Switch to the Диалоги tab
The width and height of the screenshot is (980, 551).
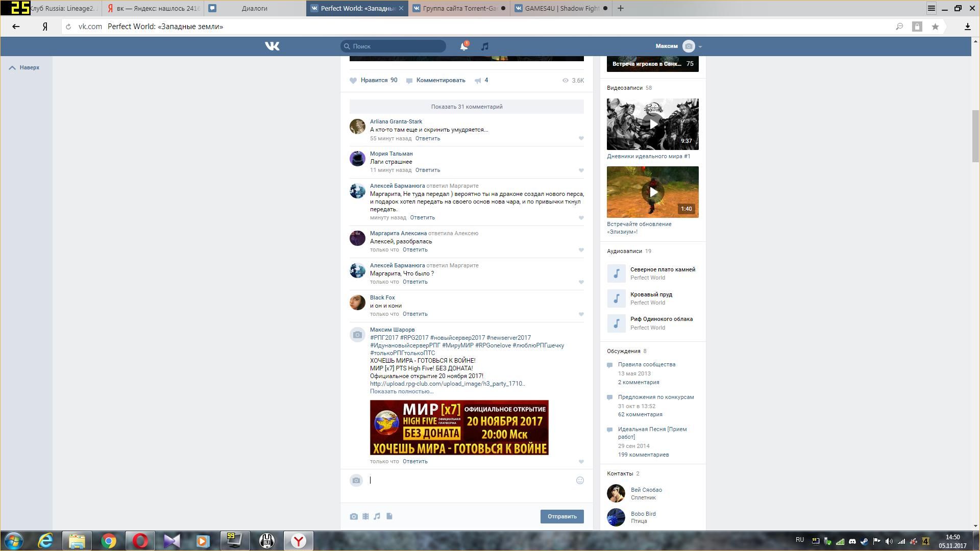click(x=254, y=8)
